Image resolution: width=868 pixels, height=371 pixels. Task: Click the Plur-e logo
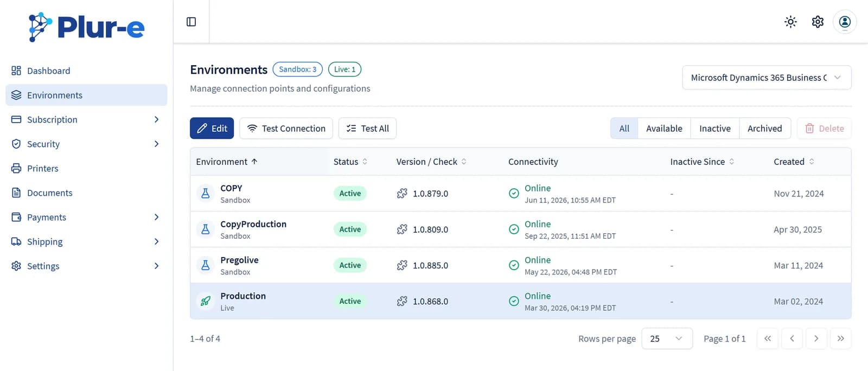(87, 27)
